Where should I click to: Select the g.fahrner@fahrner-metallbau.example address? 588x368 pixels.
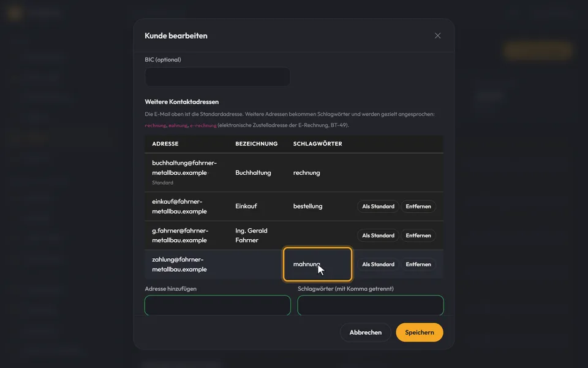(180, 236)
